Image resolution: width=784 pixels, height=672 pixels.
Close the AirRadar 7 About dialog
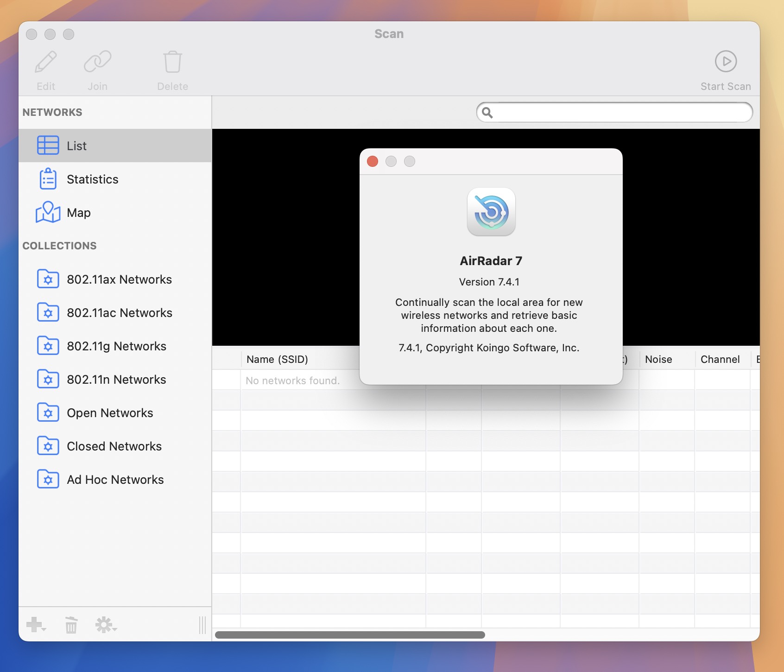[x=373, y=161]
